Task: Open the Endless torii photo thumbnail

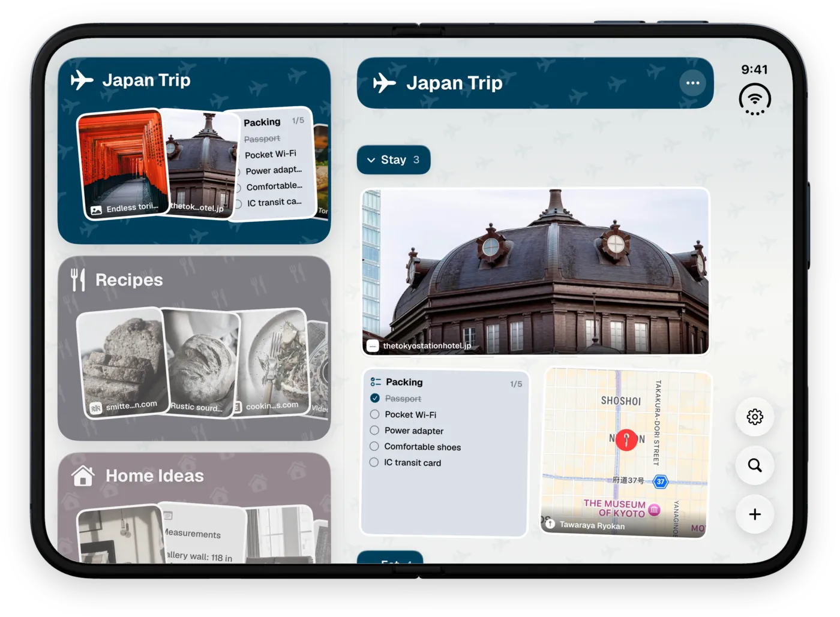Action: click(124, 164)
